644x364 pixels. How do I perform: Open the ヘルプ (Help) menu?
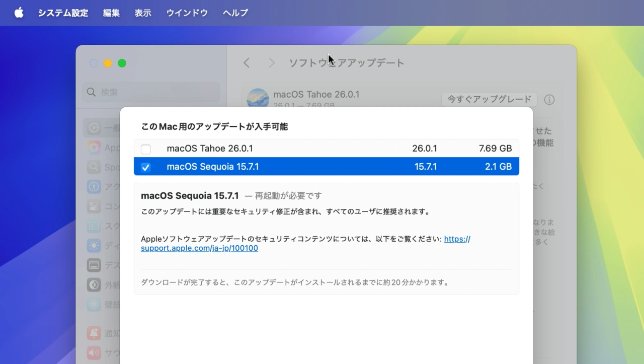pos(234,13)
